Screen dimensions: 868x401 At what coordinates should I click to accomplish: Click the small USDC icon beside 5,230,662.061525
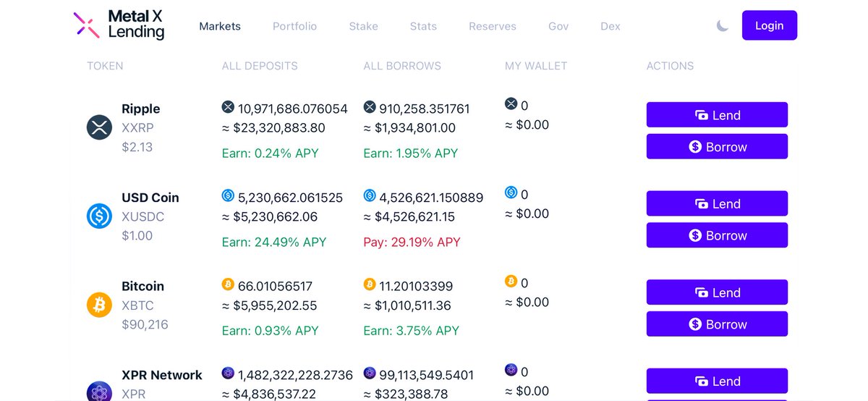point(228,195)
